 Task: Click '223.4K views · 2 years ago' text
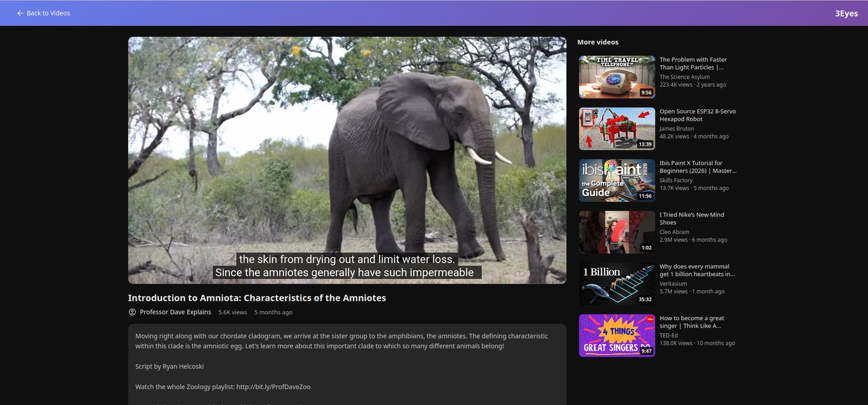point(692,85)
